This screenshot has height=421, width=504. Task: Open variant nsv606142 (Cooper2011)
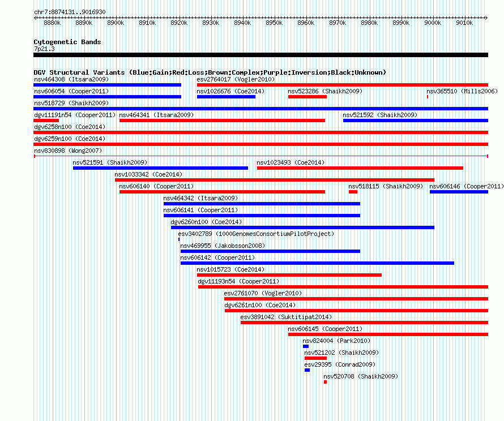217,257
